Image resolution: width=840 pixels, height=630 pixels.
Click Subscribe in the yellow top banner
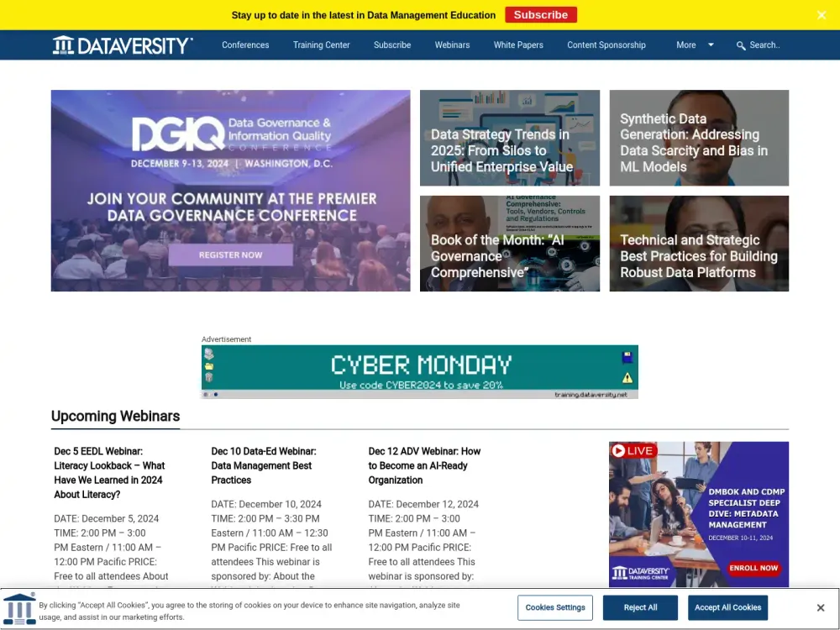[x=540, y=14]
